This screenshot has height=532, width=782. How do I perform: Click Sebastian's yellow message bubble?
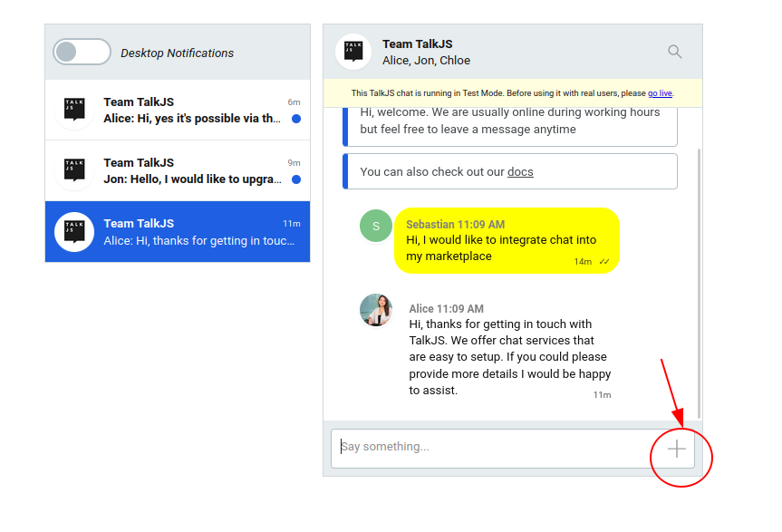point(507,241)
